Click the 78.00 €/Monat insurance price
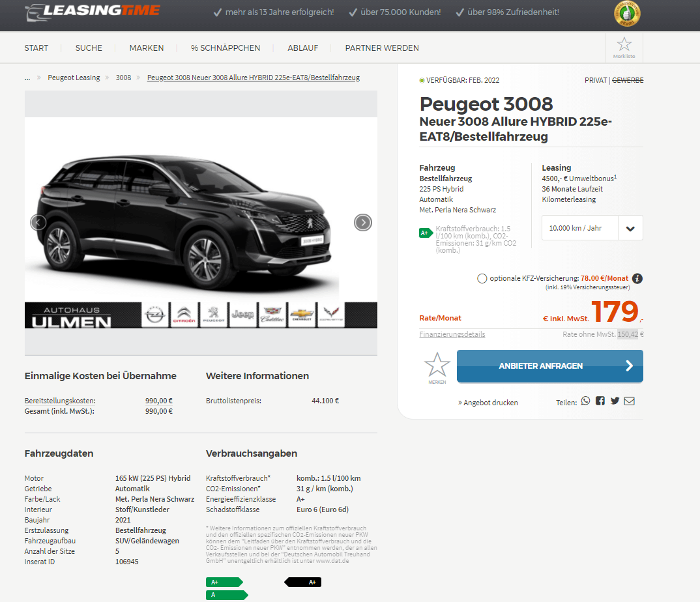The height and width of the screenshot is (602, 700). pos(604,278)
